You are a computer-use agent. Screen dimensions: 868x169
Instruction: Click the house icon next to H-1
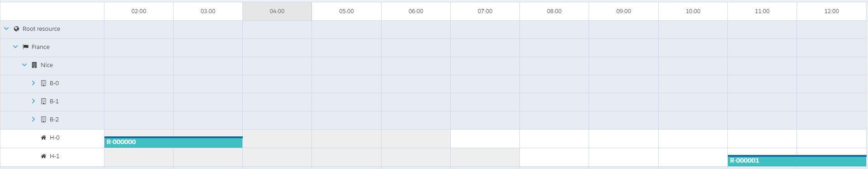tap(43, 156)
